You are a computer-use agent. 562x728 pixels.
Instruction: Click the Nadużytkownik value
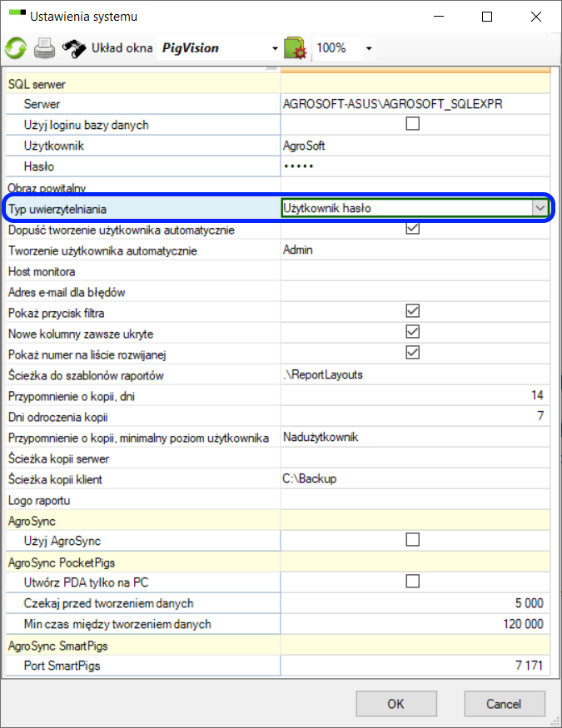coord(415,438)
